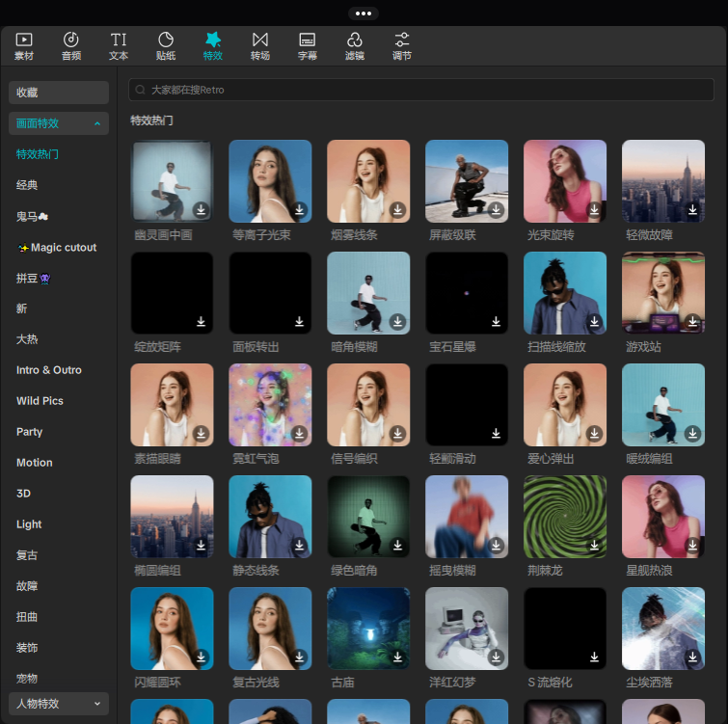728x724 pixels.
Task: Download the 绽放矩阵 effect
Action: point(201,322)
